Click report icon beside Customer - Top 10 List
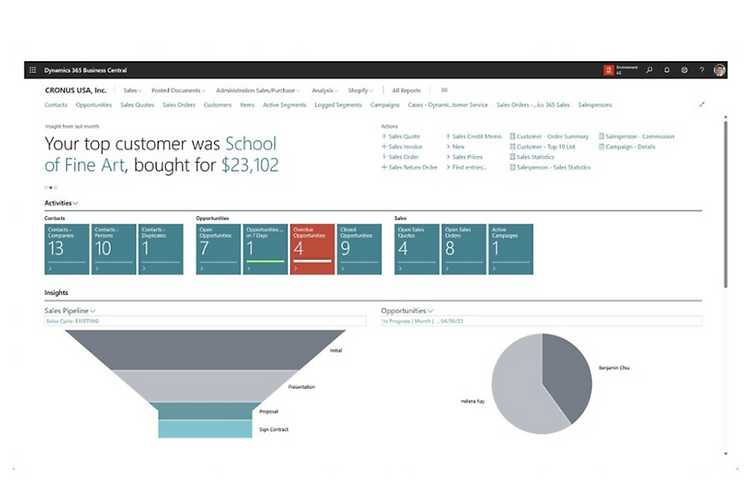Viewport: 749px width, 504px height. click(512, 147)
